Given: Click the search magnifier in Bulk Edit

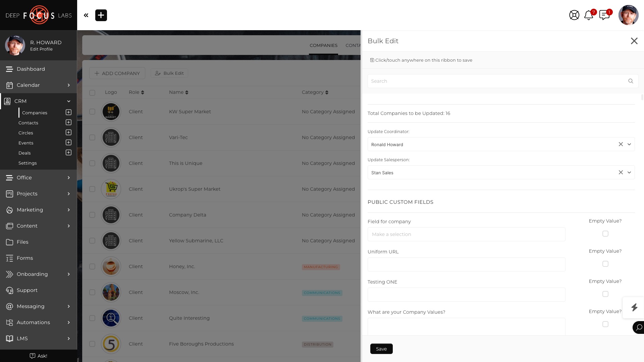Looking at the screenshot, I should coord(631,81).
